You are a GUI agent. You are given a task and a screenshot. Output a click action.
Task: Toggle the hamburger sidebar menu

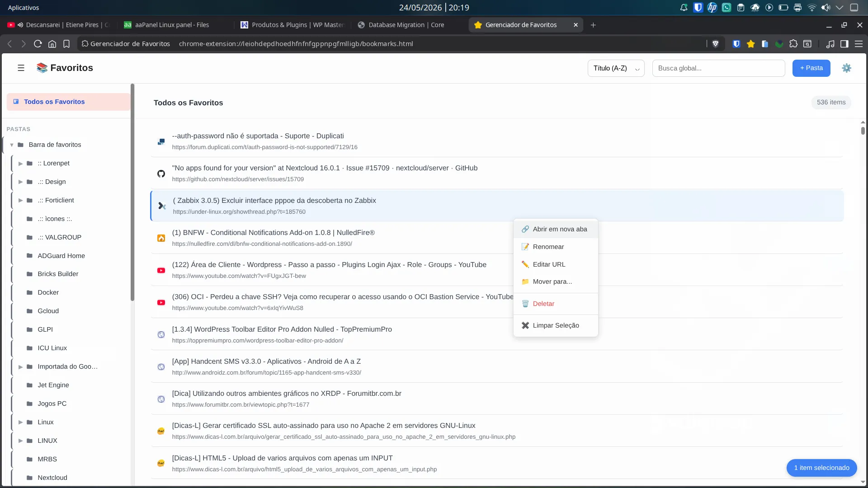point(21,68)
